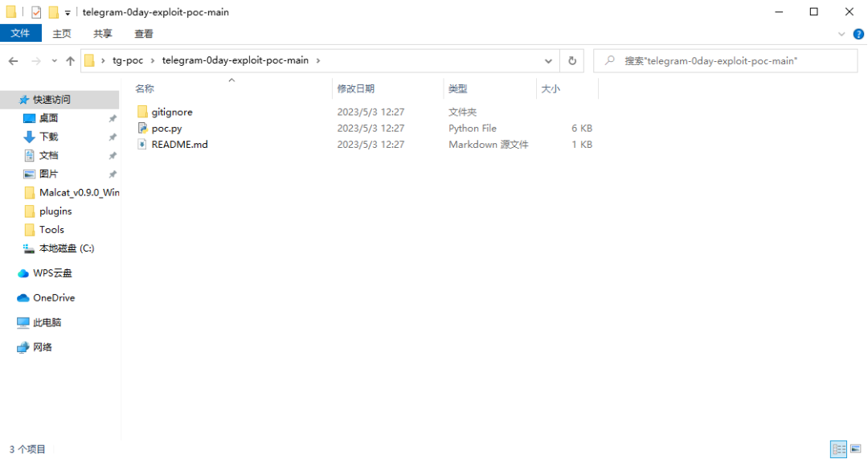Screen dimensions: 868x459
Task: Open the 文件 ribbon tab
Action: (x=20, y=33)
